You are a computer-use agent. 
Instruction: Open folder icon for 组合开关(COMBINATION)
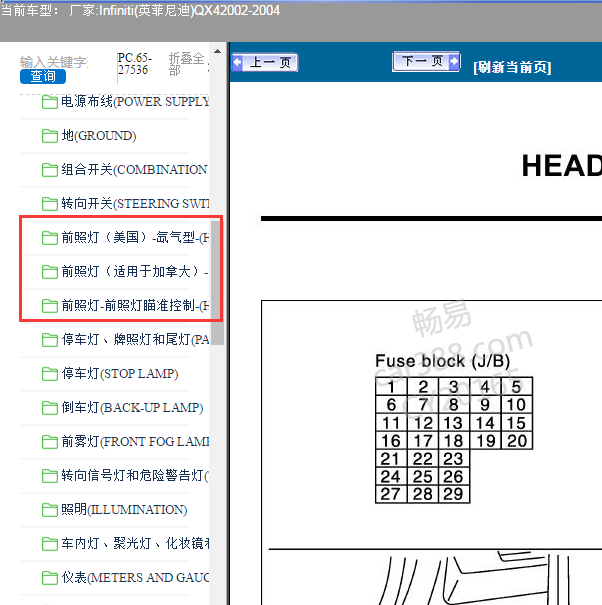[x=50, y=170]
